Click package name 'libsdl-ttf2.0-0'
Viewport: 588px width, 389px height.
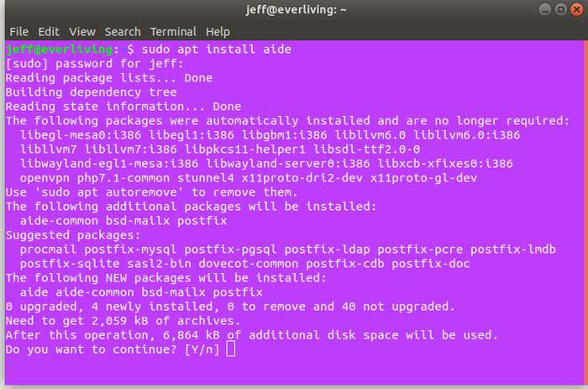[366, 149]
